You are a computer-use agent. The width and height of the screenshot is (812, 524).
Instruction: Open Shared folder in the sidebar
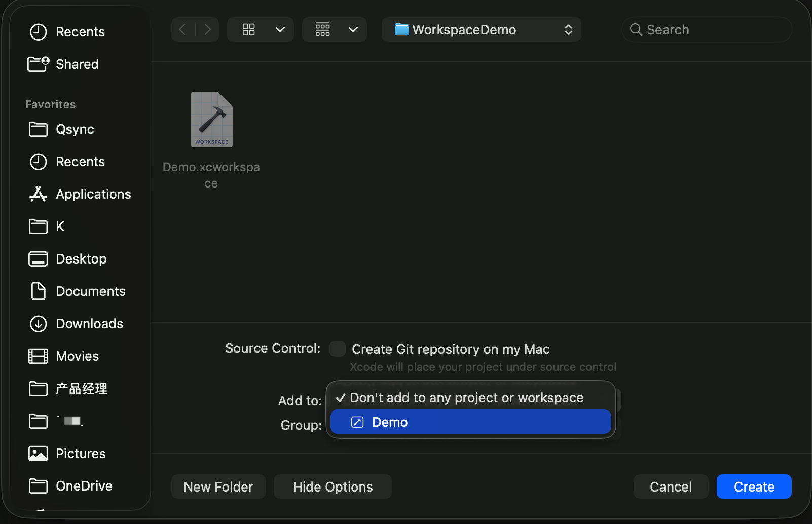(x=77, y=64)
